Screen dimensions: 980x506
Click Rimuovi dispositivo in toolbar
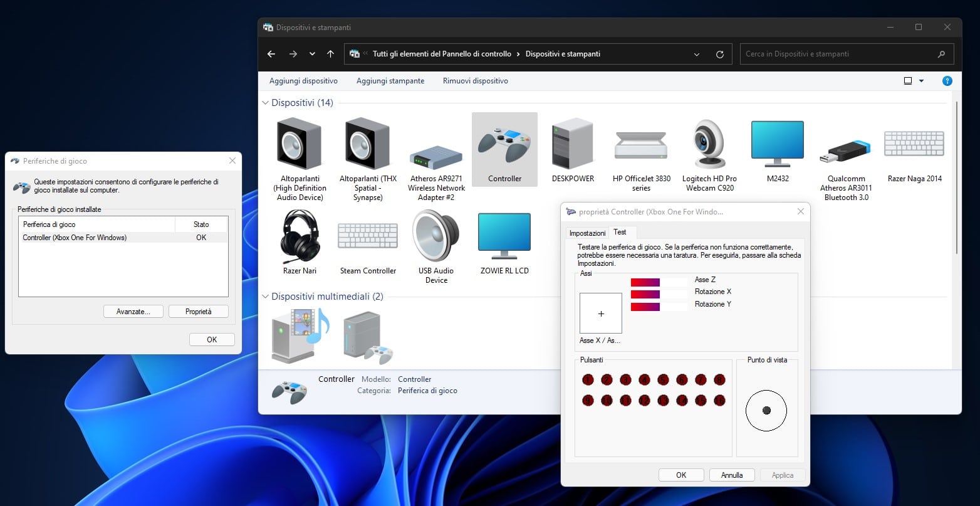tap(476, 81)
